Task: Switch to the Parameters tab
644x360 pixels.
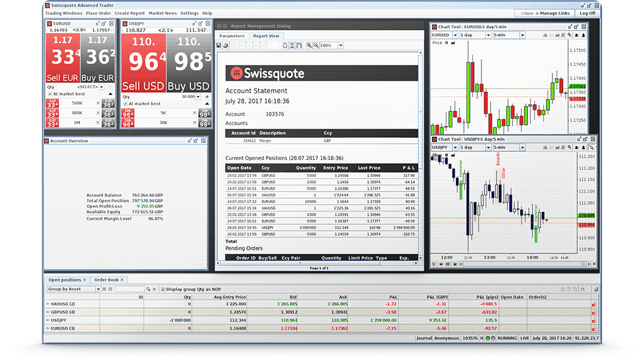Action: pyautogui.click(x=232, y=36)
